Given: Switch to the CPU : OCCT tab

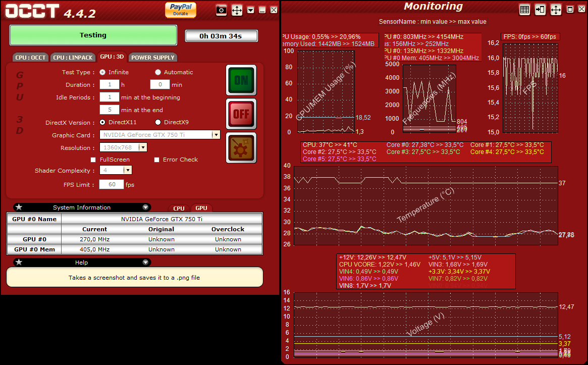Looking at the screenshot, I should coord(30,58).
